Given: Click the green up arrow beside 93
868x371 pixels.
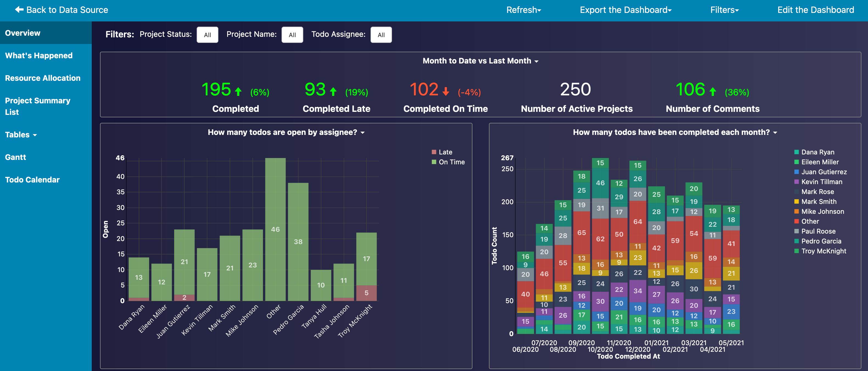Looking at the screenshot, I should (333, 91).
